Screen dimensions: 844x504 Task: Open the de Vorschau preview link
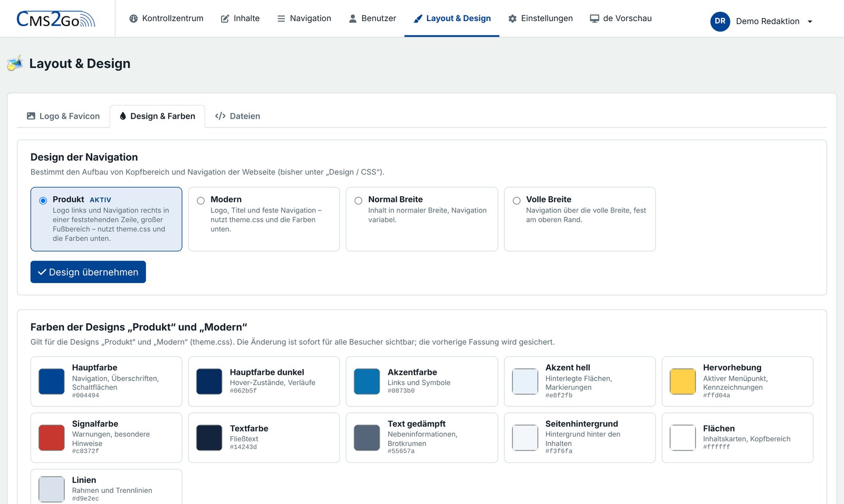tap(621, 18)
